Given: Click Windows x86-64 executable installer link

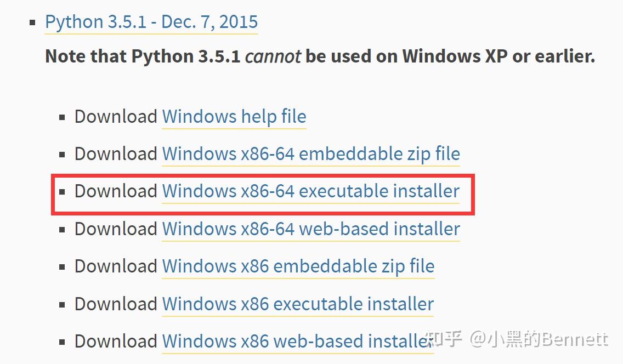Looking at the screenshot, I should point(311,191).
